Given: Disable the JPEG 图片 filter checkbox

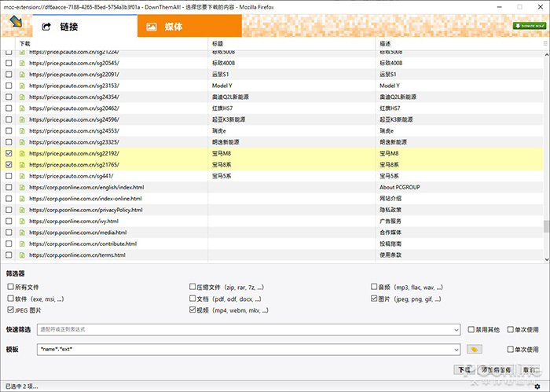Looking at the screenshot, I should pyautogui.click(x=10, y=310).
